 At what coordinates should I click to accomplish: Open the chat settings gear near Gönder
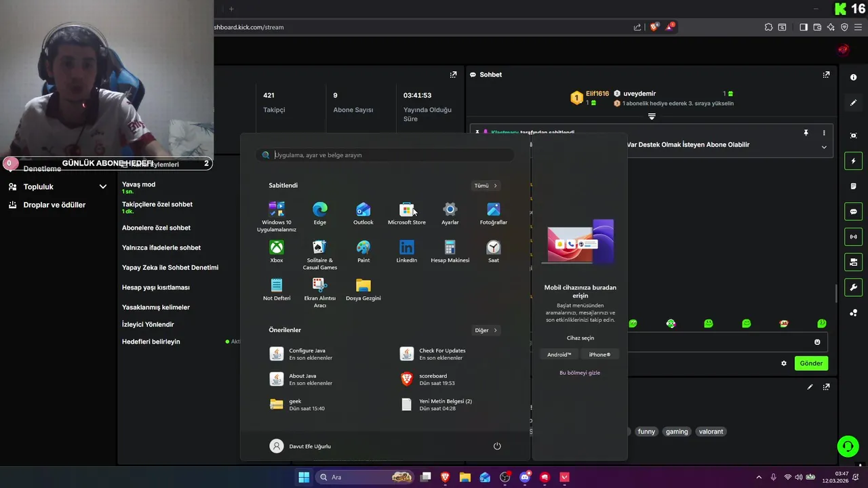(x=784, y=363)
